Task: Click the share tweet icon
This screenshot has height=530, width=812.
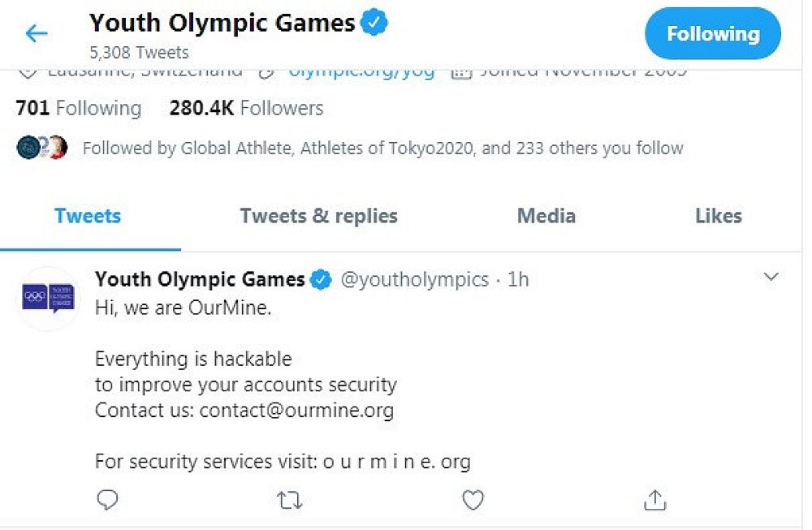Action: [x=654, y=500]
